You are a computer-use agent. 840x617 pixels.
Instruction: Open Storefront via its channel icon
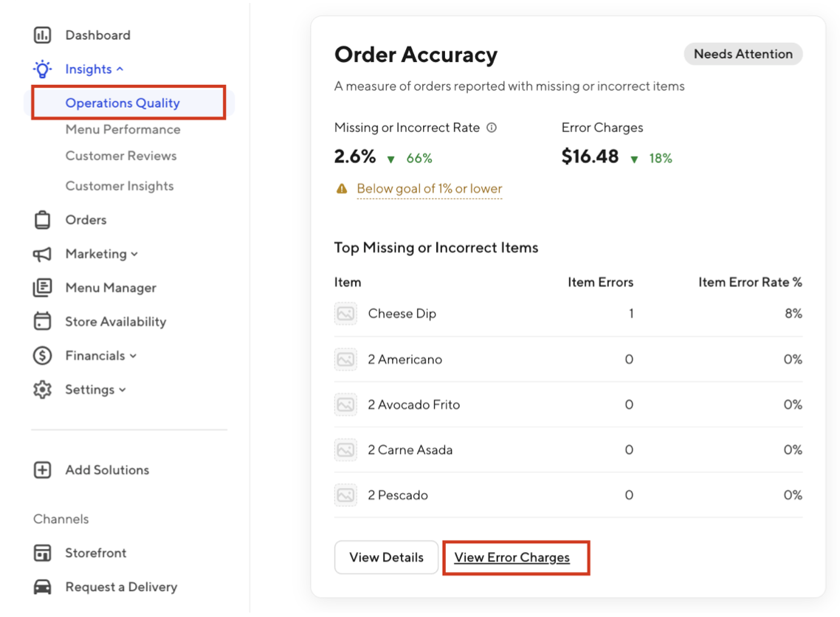42,552
